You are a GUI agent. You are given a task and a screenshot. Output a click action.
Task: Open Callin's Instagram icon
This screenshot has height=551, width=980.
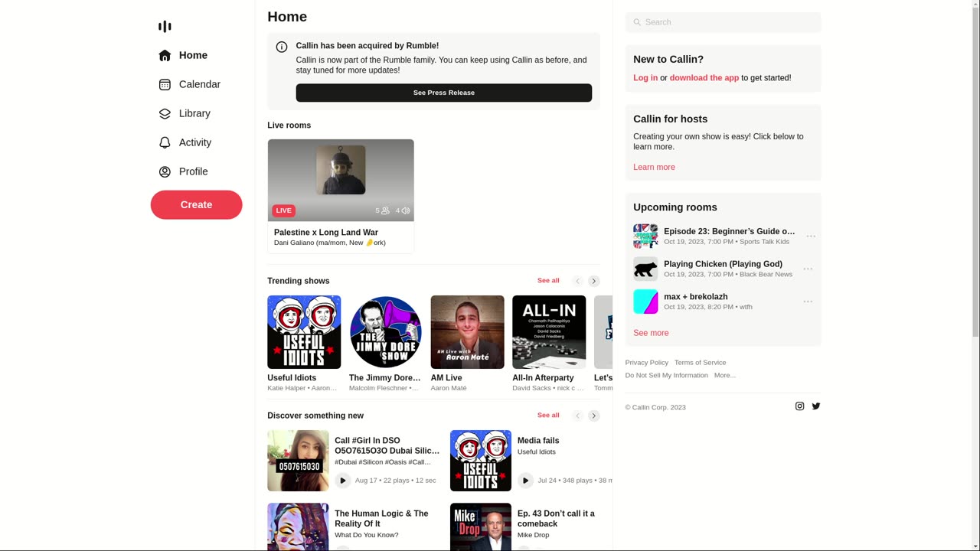[799, 406]
